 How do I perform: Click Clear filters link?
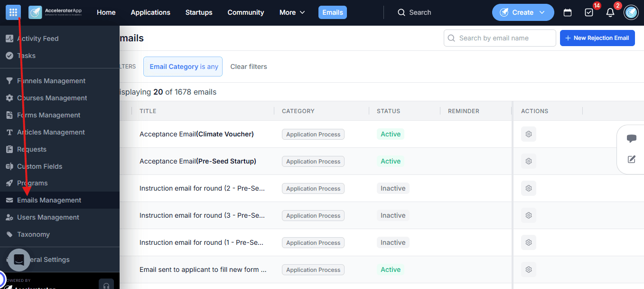point(249,67)
